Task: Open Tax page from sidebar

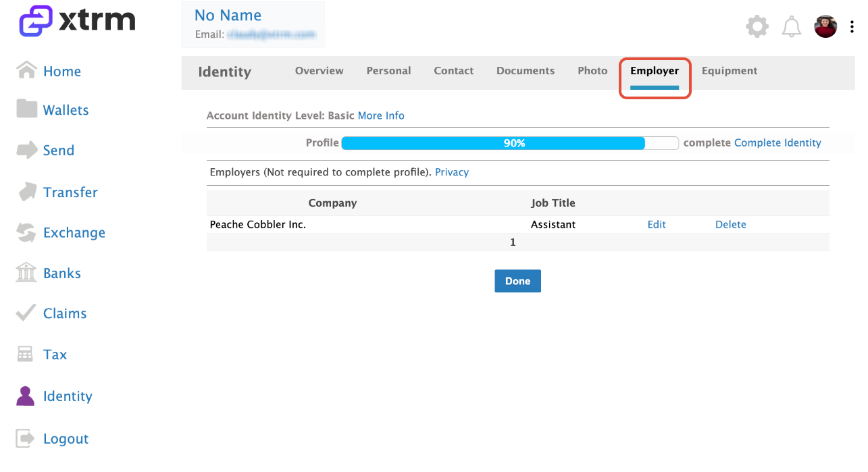Action: pyautogui.click(x=55, y=355)
